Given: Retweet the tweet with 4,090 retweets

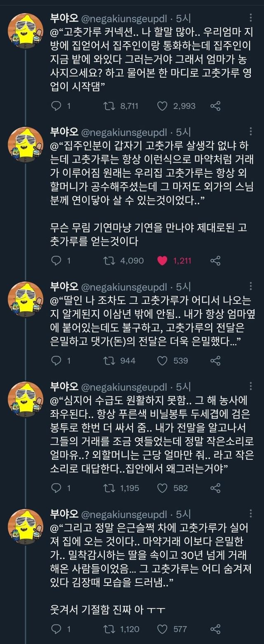Looking at the screenshot, I should (109, 260).
